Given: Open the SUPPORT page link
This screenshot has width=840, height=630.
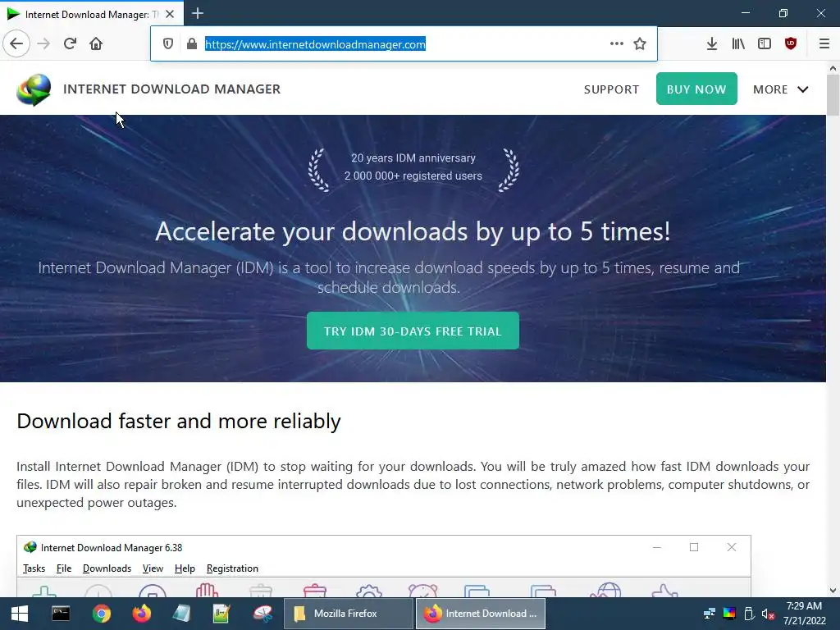Looking at the screenshot, I should click(611, 89).
